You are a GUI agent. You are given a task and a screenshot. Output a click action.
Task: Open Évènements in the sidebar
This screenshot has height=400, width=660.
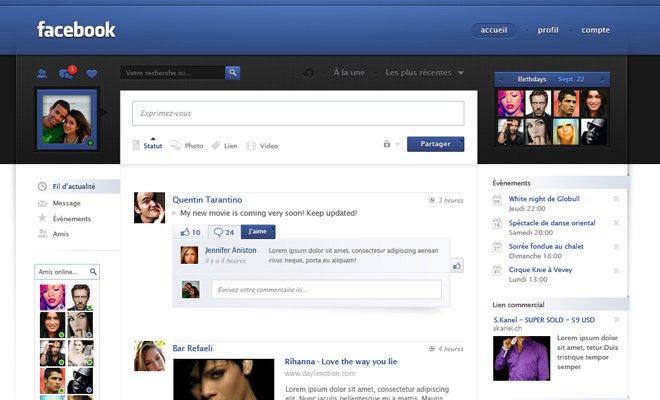point(72,219)
